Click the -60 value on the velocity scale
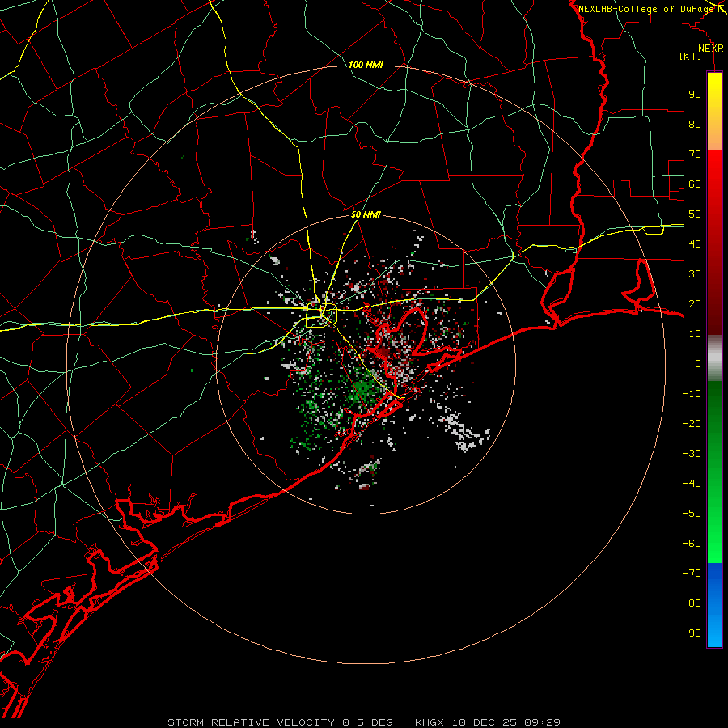Screen dimensions: 728x728 tap(692, 544)
